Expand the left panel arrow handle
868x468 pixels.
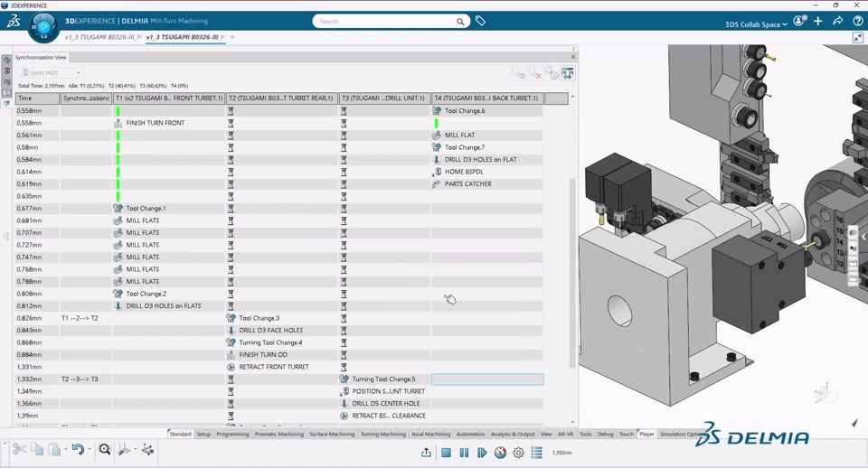click(x=6, y=237)
